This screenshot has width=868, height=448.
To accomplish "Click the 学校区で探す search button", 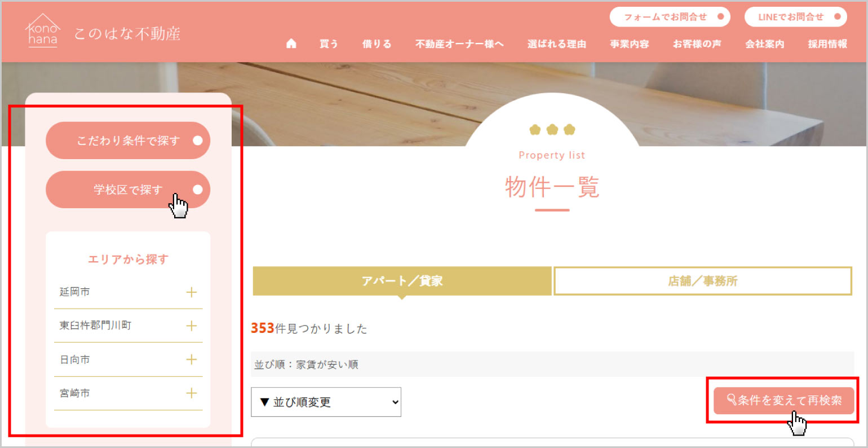I will (x=127, y=190).
